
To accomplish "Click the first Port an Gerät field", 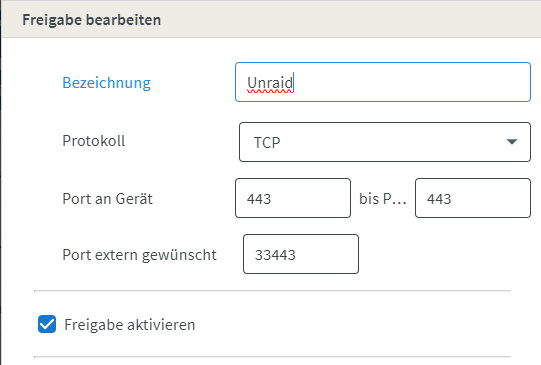I will [x=293, y=198].
